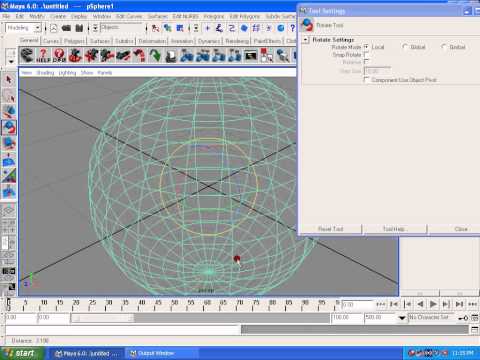Click the Objects name field in status line
This screenshot has height=360, width=480.
point(122,28)
